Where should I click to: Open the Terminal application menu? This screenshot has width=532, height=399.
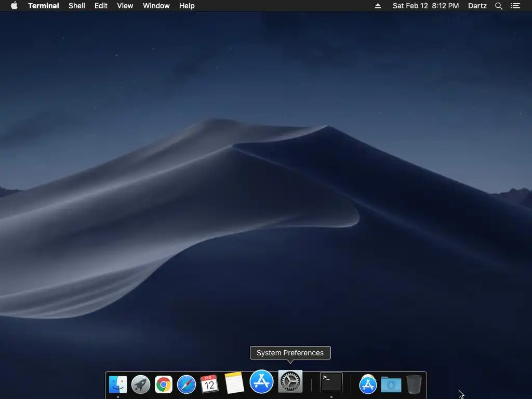coord(44,6)
